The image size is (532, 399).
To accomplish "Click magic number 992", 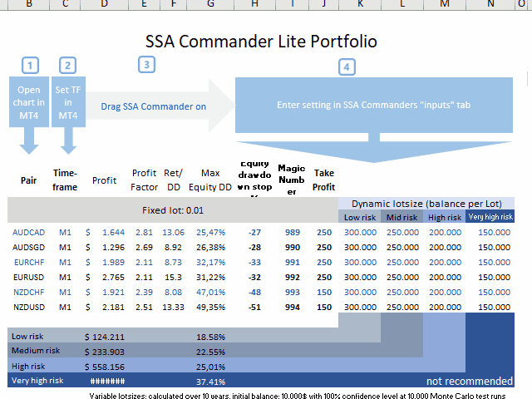I will tap(293, 277).
